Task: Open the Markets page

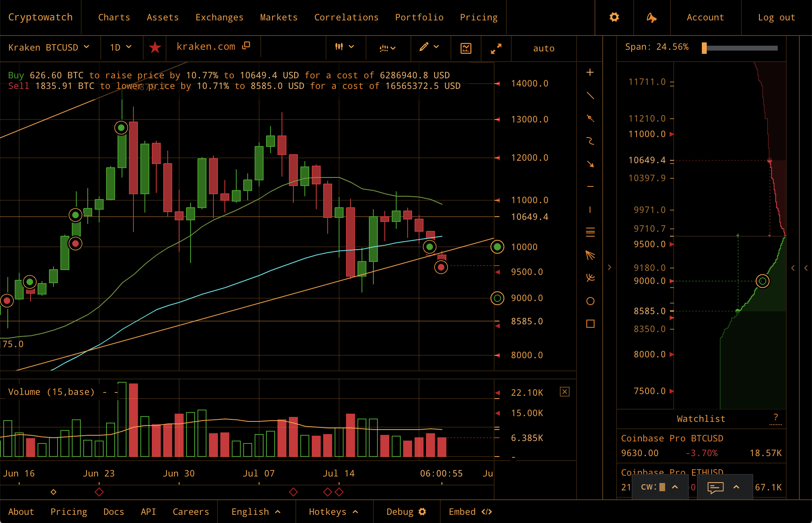Action: click(279, 17)
